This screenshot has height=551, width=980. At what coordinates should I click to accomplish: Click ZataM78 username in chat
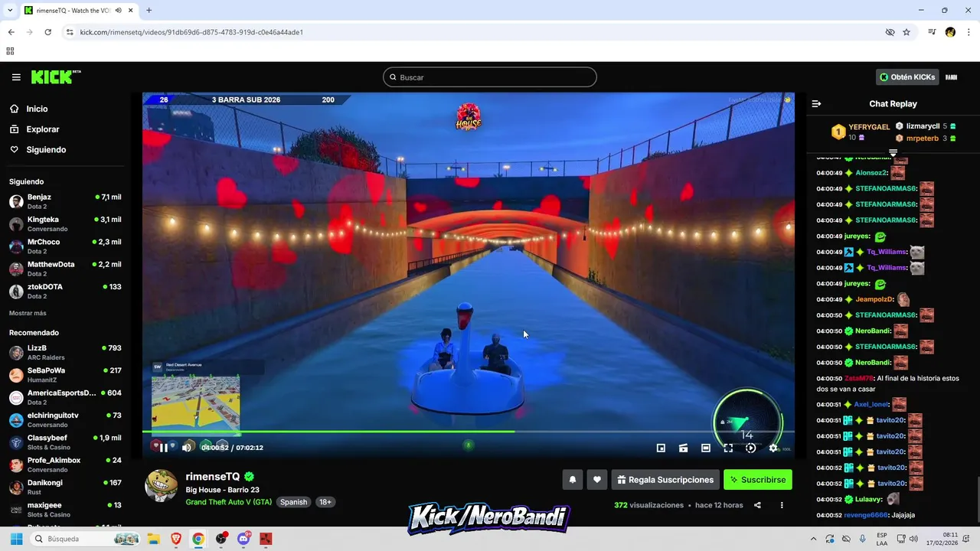point(859,378)
